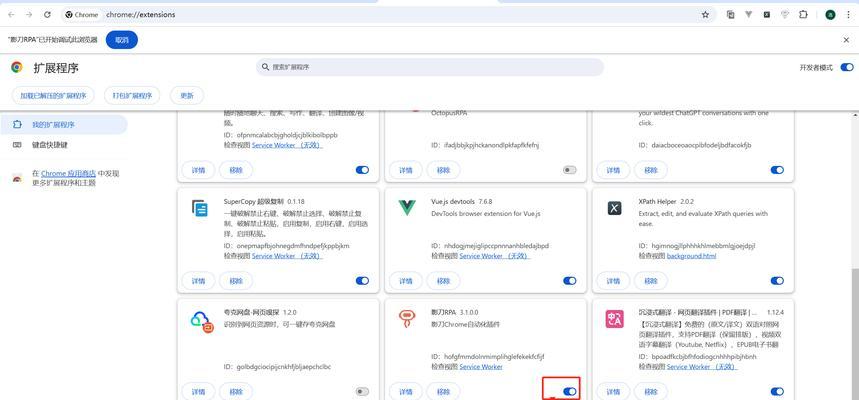Screen dimensions: 859x400
Task: Click the XPath Helper version 2.0.2 text
Action: (x=686, y=202)
